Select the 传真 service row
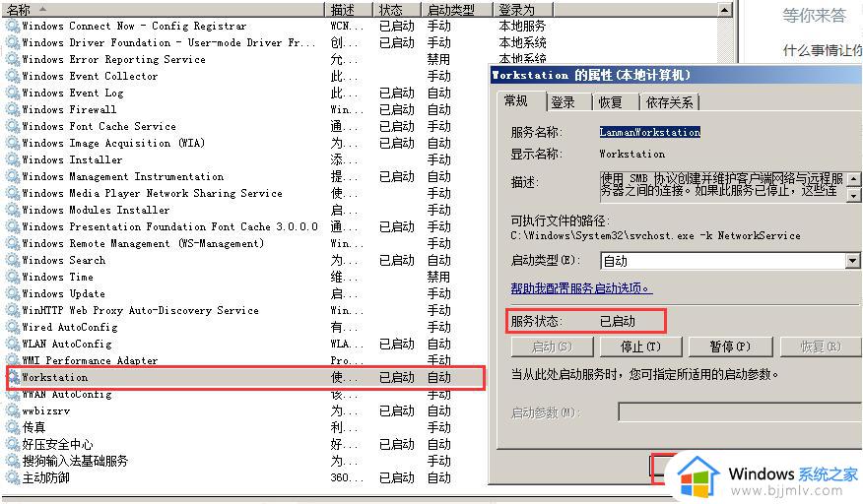 pos(245,427)
